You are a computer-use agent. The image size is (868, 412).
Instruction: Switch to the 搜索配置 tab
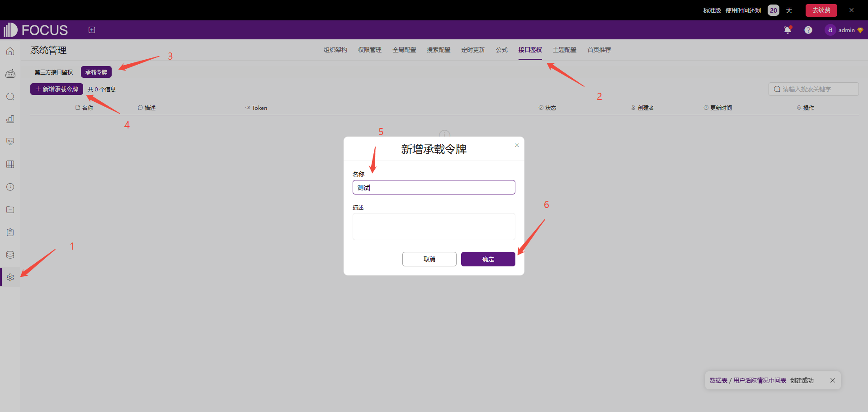point(439,50)
